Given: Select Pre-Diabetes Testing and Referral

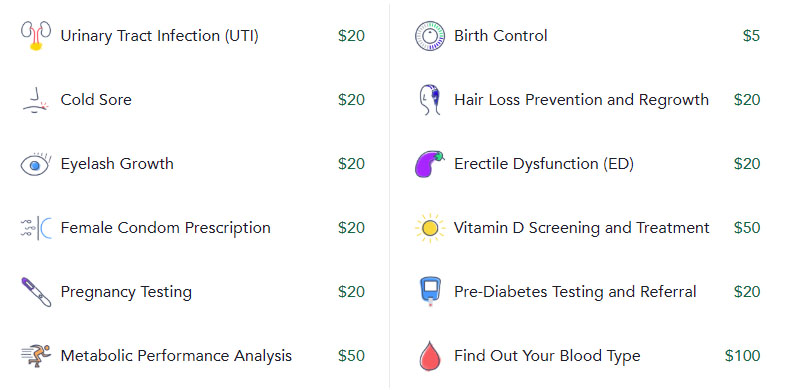Looking at the screenshot, I should 575,292.
